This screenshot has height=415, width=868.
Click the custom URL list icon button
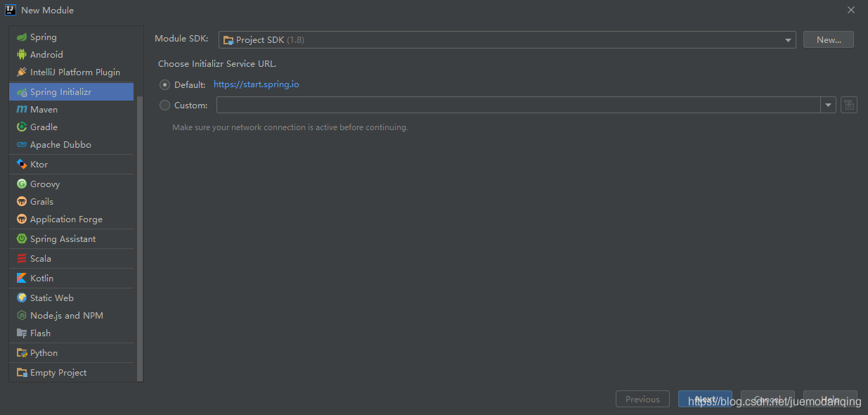[849, 106]
